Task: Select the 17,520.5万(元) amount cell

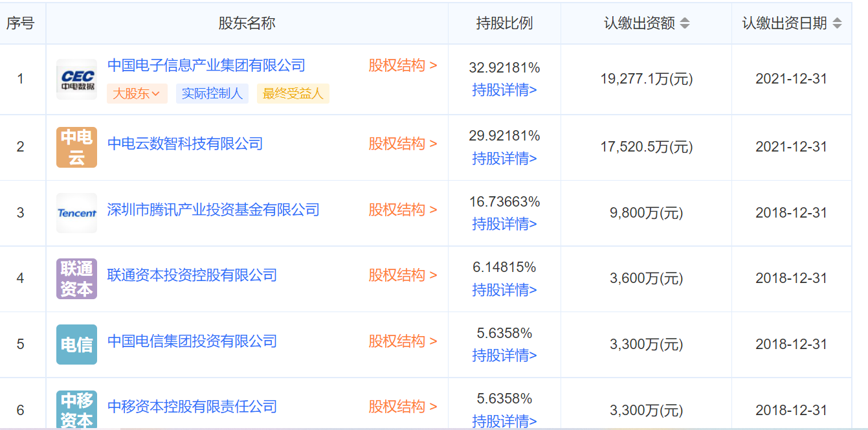Action: tap(647, 147)
